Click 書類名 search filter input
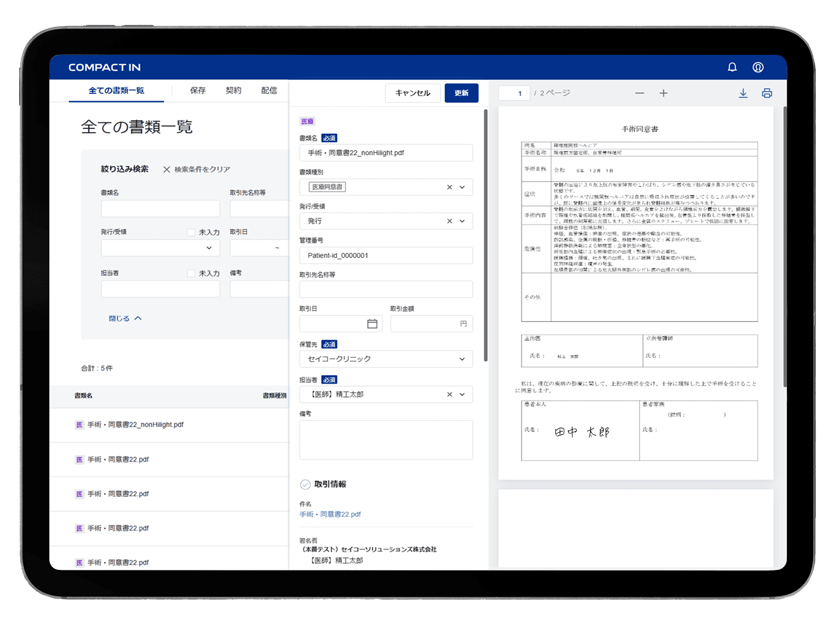This screenshot has width=840, height=622. coord(160,208)
